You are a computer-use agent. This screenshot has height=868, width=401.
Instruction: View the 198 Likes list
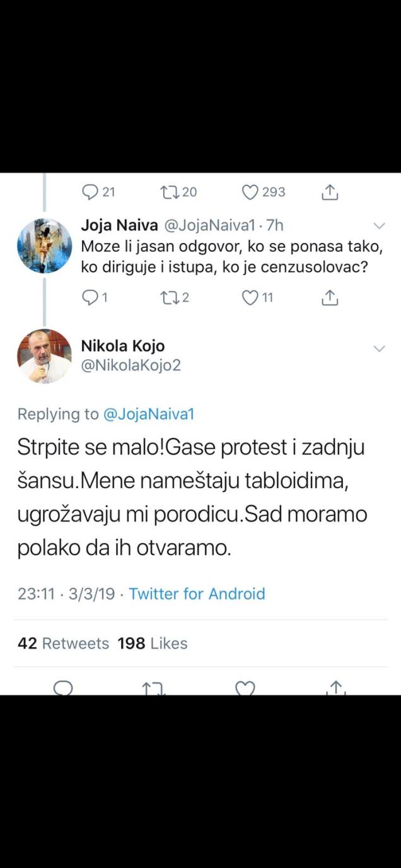(152, 643)
